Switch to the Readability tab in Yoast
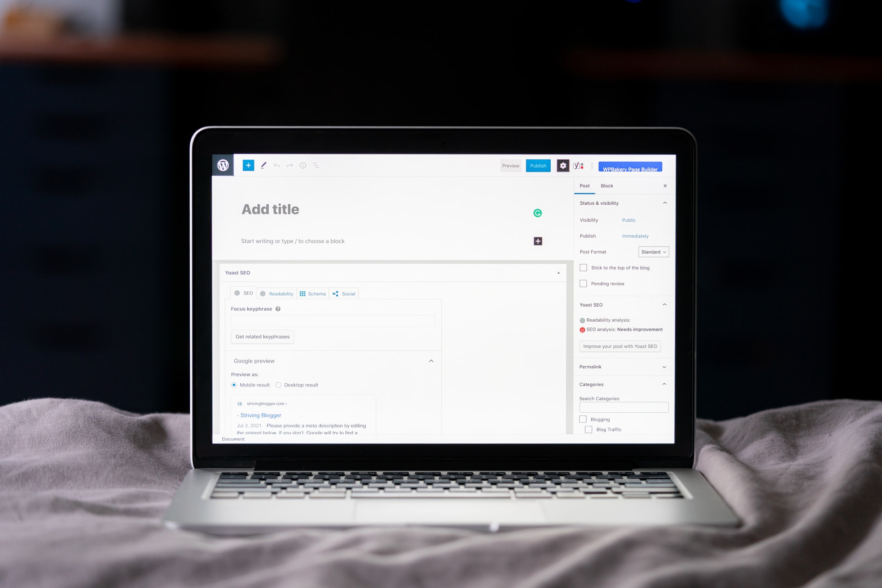Viewport: 882px width, 588px height. click(277, 293)
